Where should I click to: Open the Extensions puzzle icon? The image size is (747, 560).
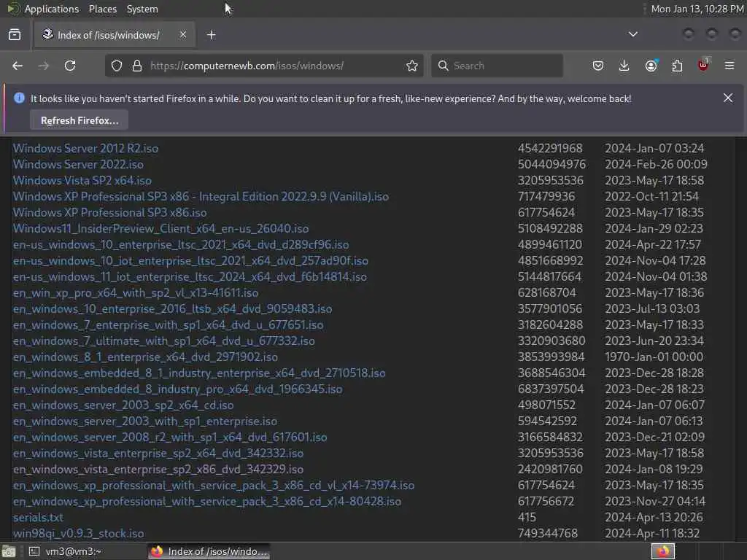click(677, 66)
